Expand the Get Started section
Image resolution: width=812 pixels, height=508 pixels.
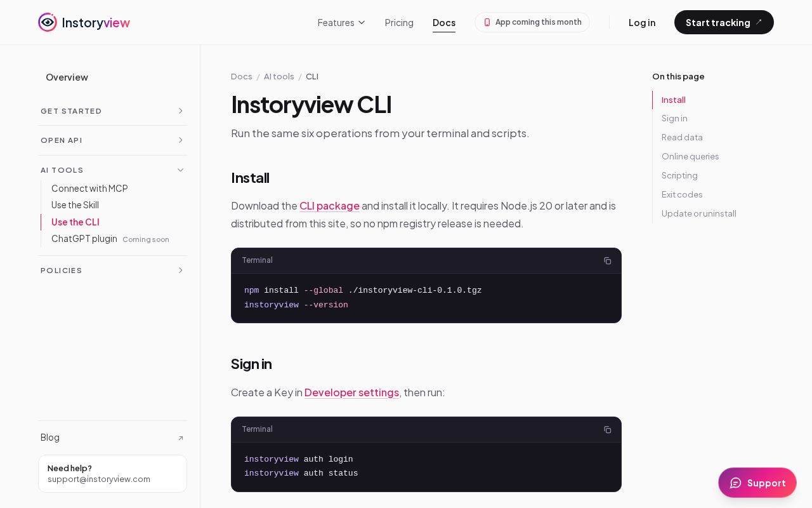[112, 111]
